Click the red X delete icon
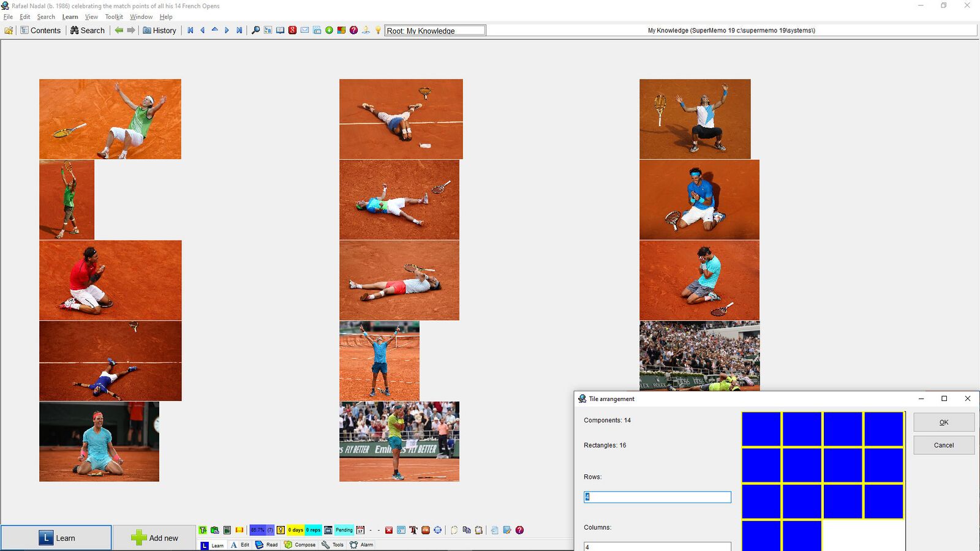This screenshot has height=551, width=980. click(x=388, y=530)
